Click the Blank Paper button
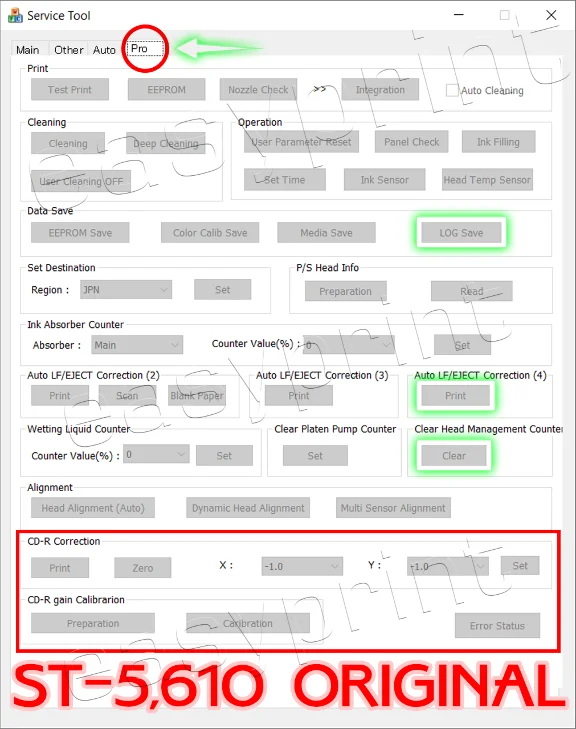The image size is (576, 729). point(197,396)
